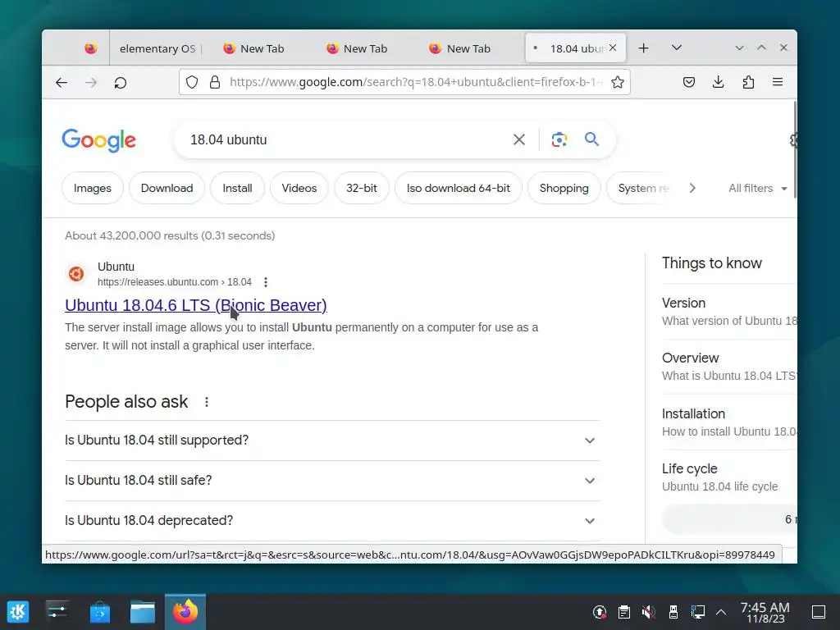Screen dimensions: 840x630
Task: Filter results by Shopping
Action: [564, 188]
